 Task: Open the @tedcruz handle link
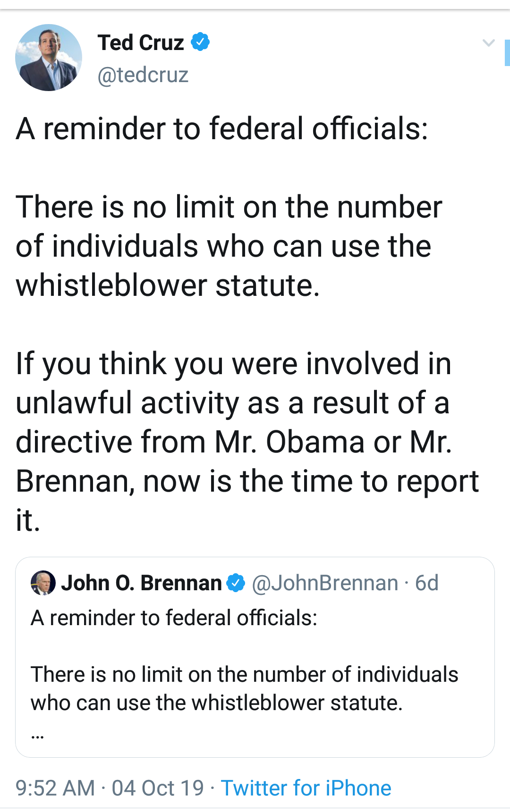143,75
